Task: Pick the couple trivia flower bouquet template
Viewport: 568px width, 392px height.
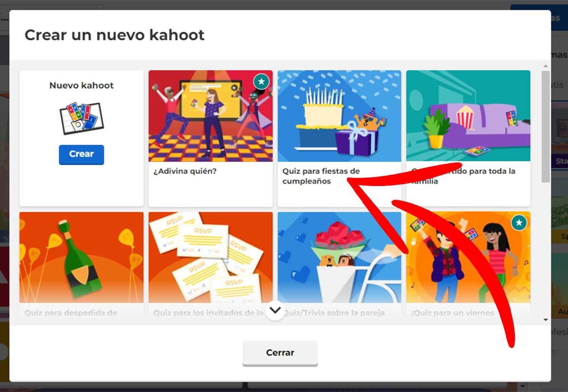Action: point(339,257)
